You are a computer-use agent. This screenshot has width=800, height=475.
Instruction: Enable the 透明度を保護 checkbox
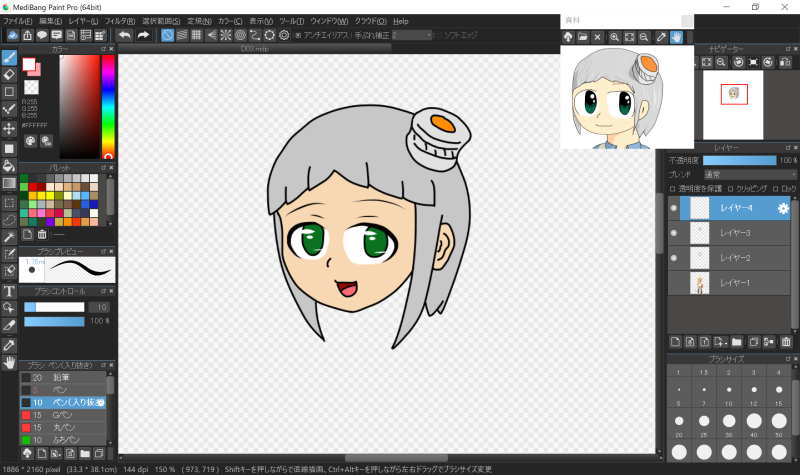[673, 188]
